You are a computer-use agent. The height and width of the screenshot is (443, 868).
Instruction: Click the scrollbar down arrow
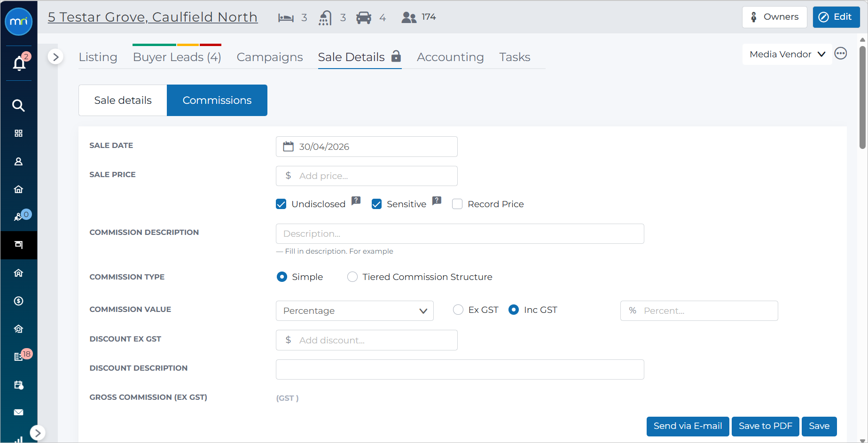(x=862, y=440)
